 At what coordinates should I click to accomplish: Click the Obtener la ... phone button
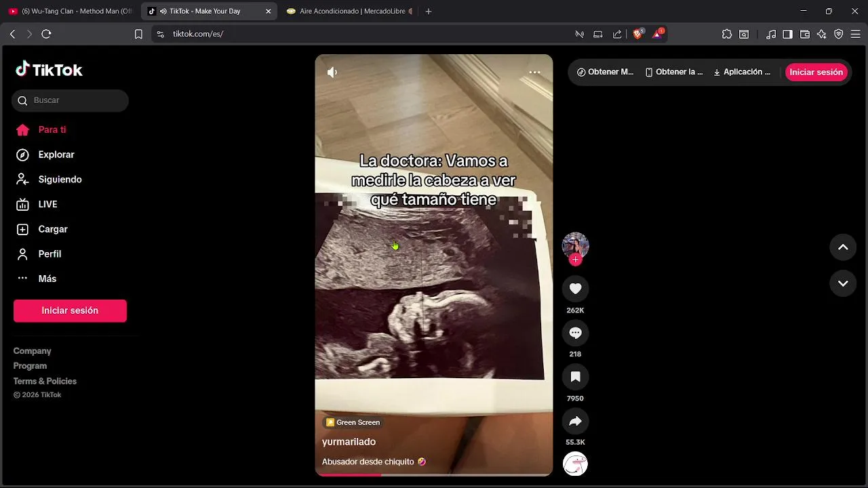click(674, 72)
